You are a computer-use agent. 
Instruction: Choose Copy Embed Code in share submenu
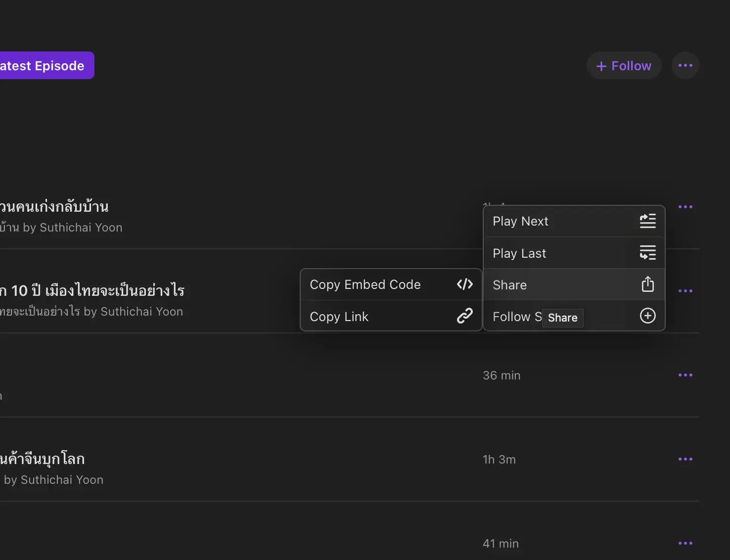pyautogui.click(x=365, y=284)
